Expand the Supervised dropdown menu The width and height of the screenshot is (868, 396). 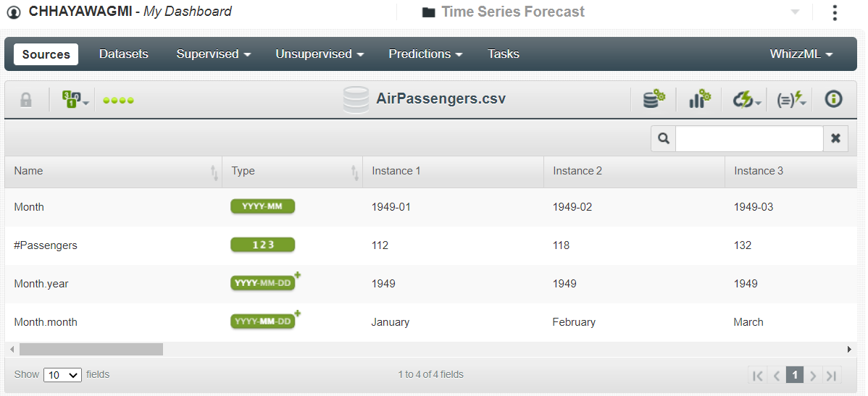(x=214, y=54)
